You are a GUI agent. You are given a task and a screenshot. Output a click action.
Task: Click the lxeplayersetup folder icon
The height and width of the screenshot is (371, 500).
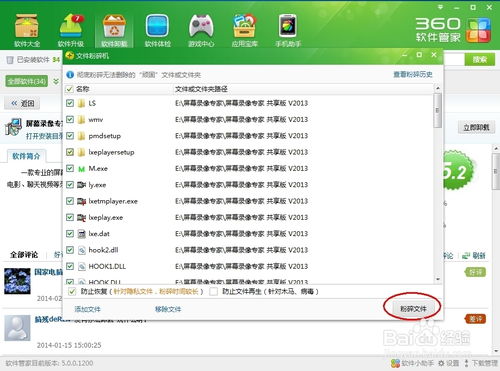coord(81,152)
